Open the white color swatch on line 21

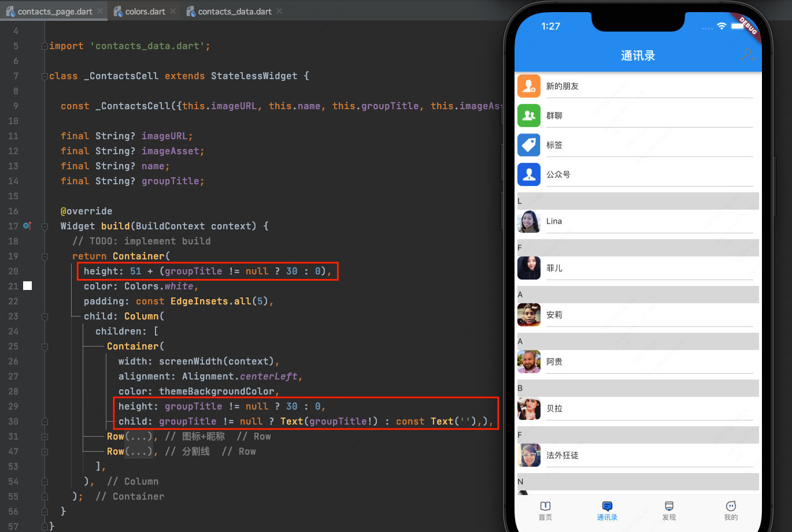coord(27,286)
